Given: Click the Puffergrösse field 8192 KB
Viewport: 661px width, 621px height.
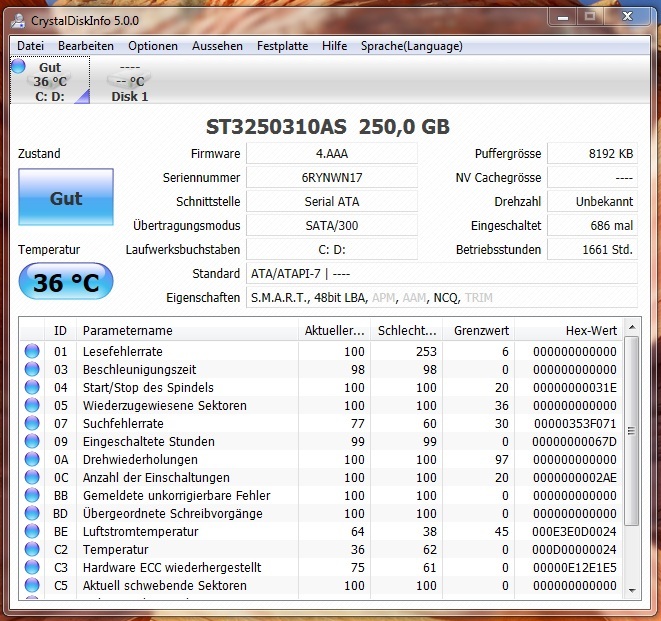Looking at the screenshot, I should 592,153.
